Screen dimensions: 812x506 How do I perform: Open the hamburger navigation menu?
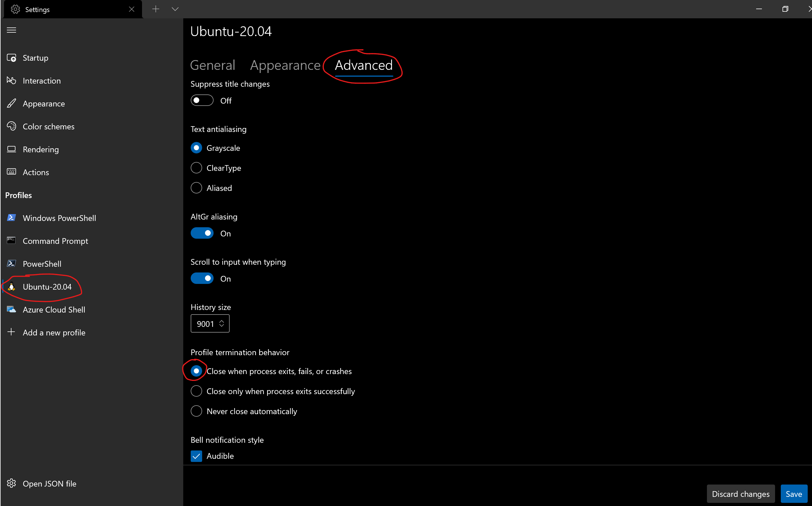[11, 30]
